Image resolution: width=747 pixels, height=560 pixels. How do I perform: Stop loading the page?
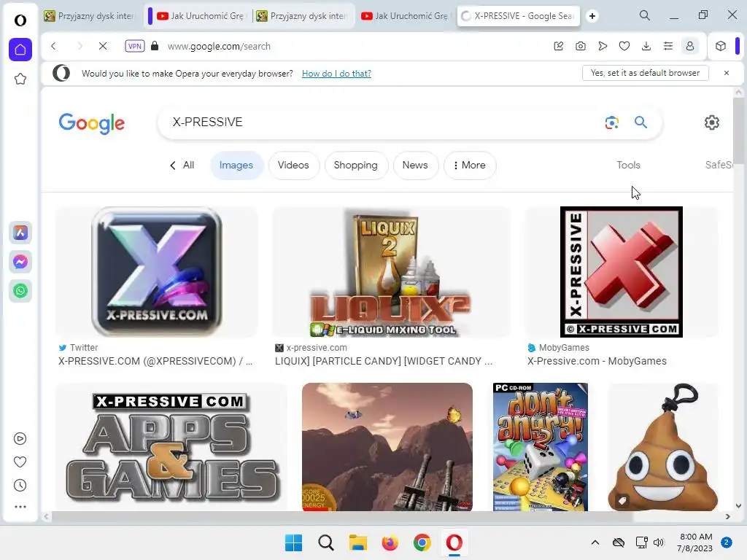click(102, 46)
